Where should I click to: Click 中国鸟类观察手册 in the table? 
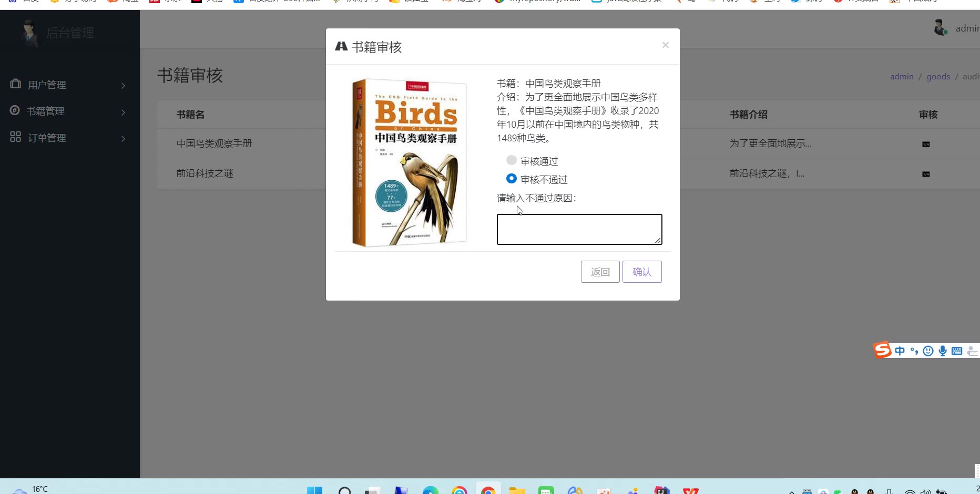pyautogui.click(x=214, y=143)
